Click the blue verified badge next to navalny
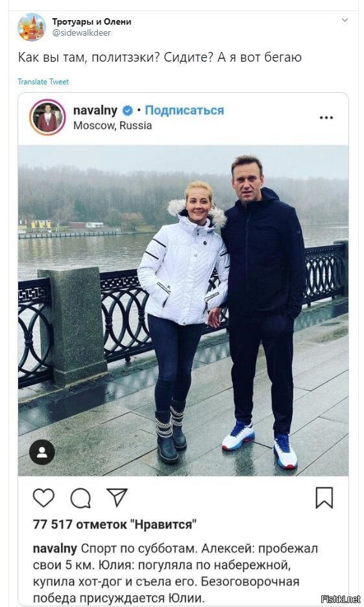Viewport: 364px width, 607px height. (x=127, y=111)
